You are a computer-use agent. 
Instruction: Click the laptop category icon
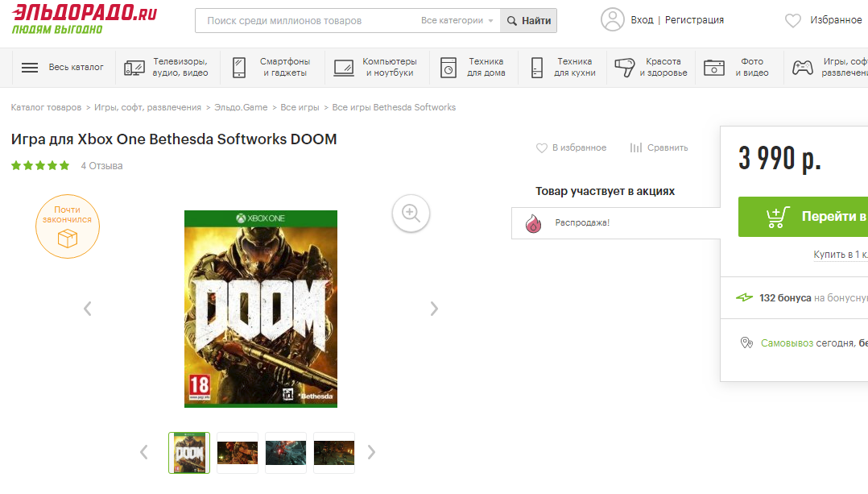(344, 68)
